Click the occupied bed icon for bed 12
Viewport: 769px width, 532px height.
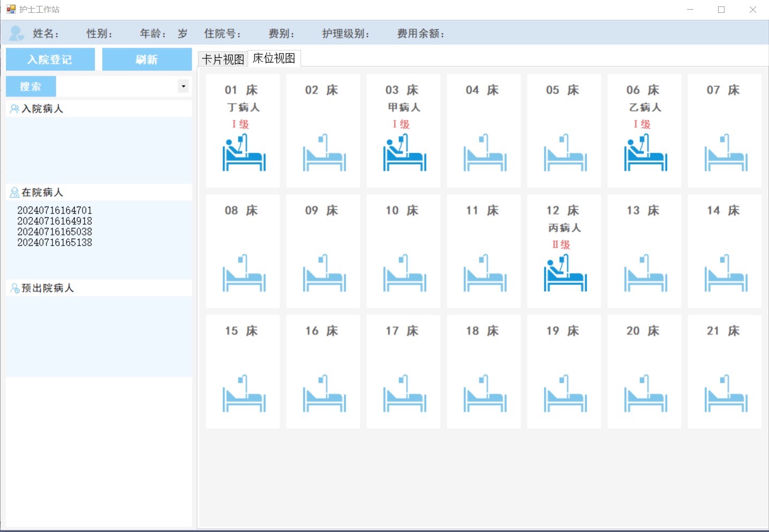click(x=565, y=273)
